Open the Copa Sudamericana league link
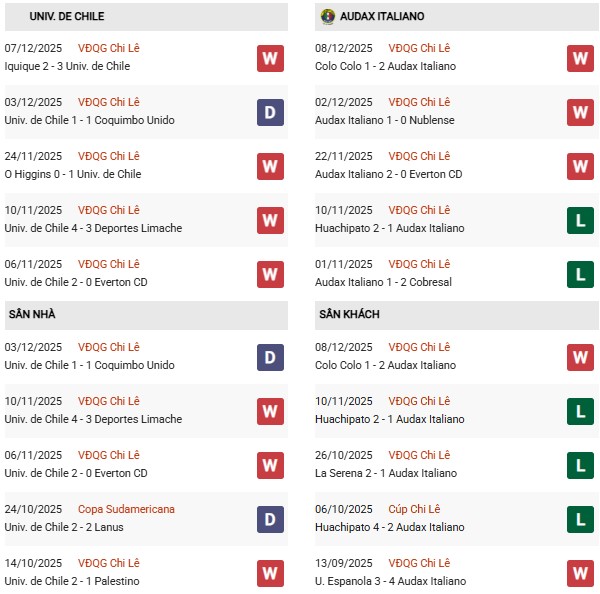600x594 pixels. 126,509
